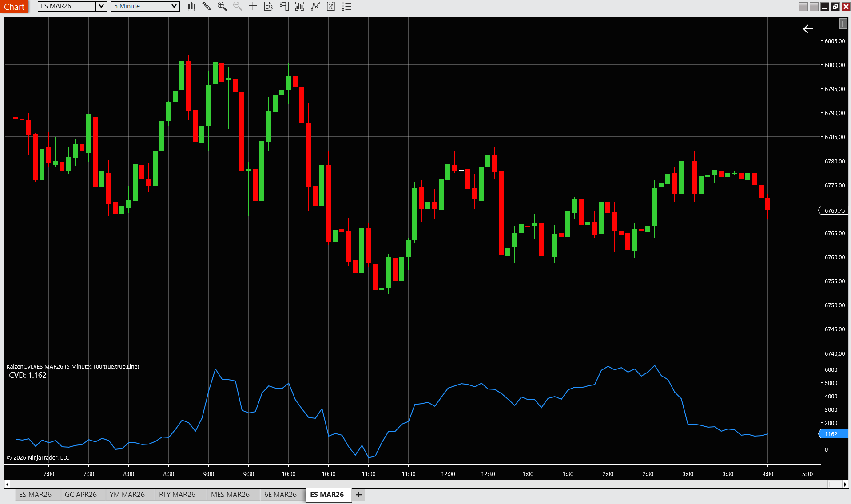Open the chart properties list icon
The image size is (851, 504).
tap(346, 6)
